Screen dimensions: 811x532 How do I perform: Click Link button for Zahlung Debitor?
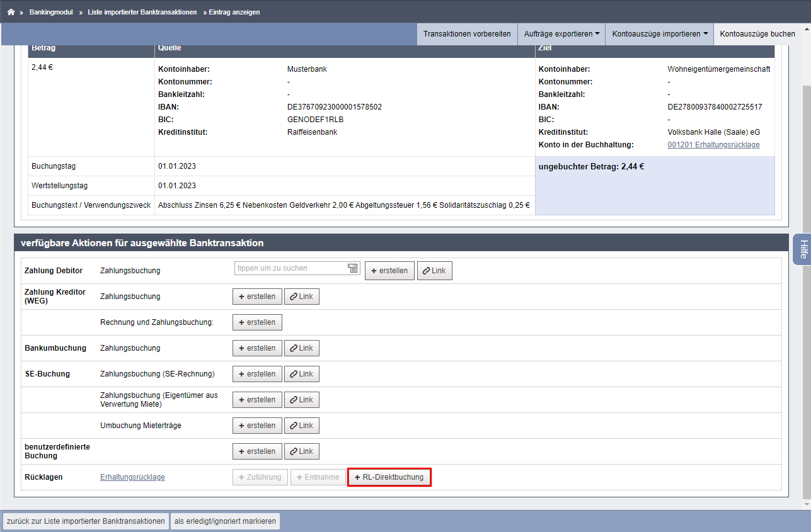[435, 271]
